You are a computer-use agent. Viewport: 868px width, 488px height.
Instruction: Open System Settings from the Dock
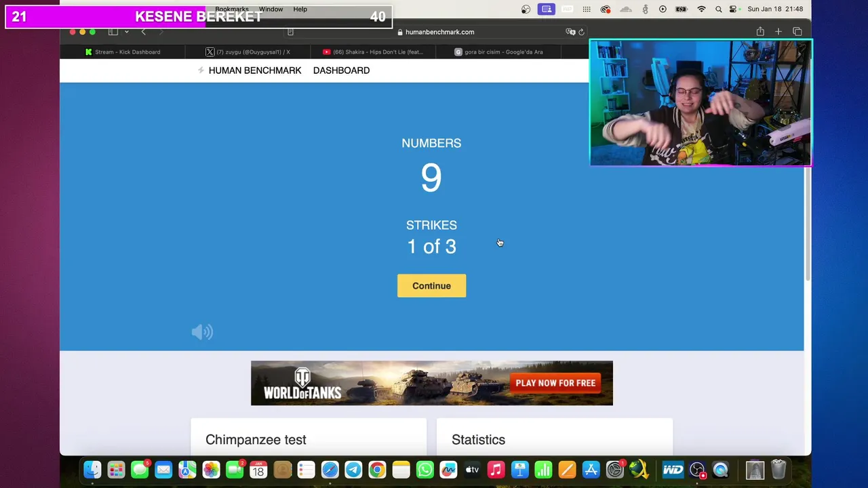(x=614, y=469)
